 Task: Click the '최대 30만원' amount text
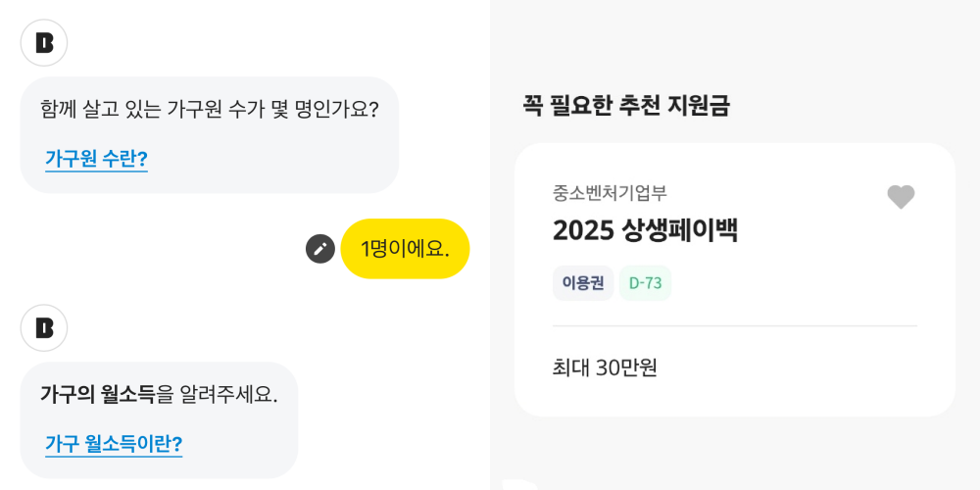pos(605,368)
